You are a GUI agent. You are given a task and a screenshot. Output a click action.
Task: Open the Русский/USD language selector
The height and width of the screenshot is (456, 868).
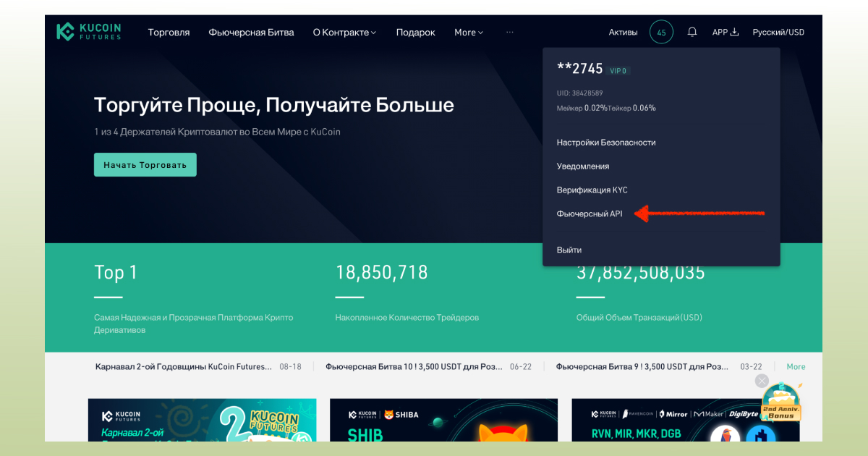point(778,31)
